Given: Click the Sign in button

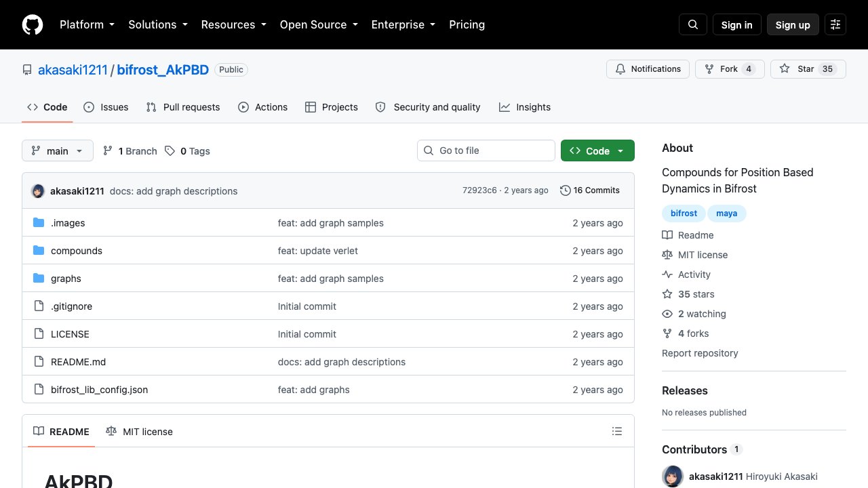Looking at the screenshot, I should point(737,24).
